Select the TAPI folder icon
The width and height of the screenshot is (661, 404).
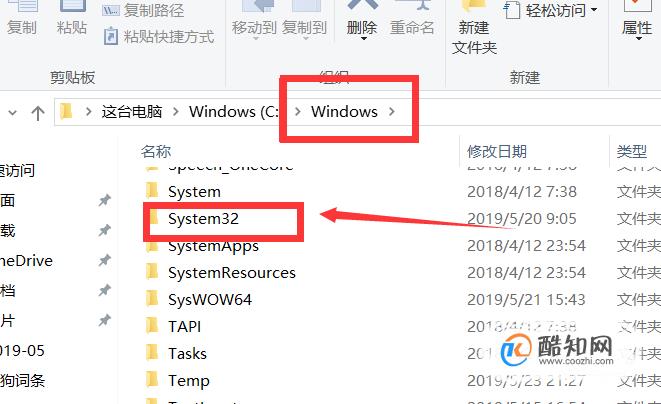coord(152,326)
